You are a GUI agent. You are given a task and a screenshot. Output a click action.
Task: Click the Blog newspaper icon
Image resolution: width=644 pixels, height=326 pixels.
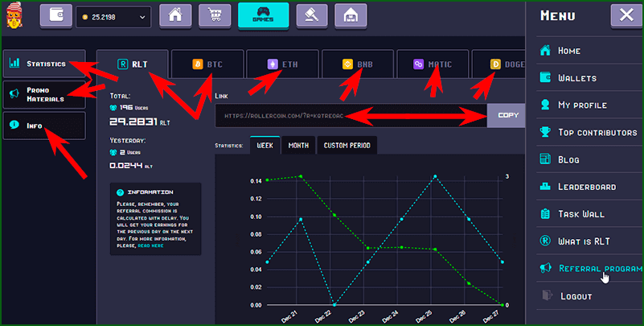(545, 159)
